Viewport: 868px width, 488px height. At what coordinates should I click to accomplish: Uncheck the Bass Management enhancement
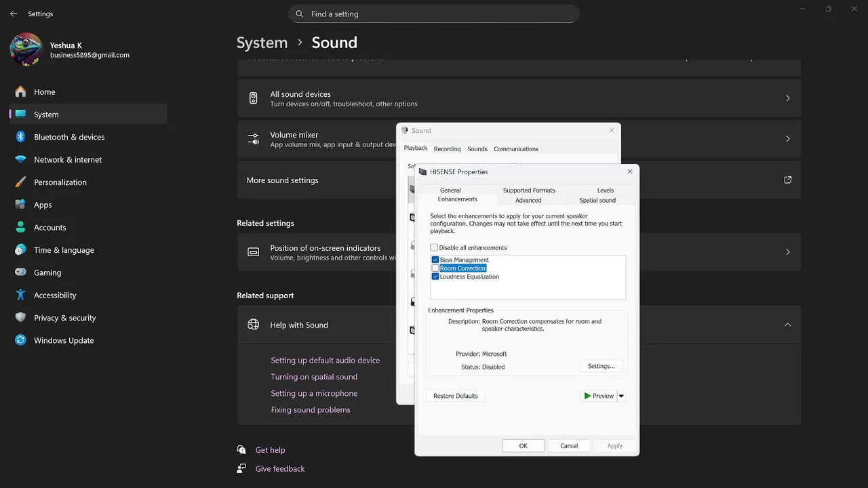point(435,260)
